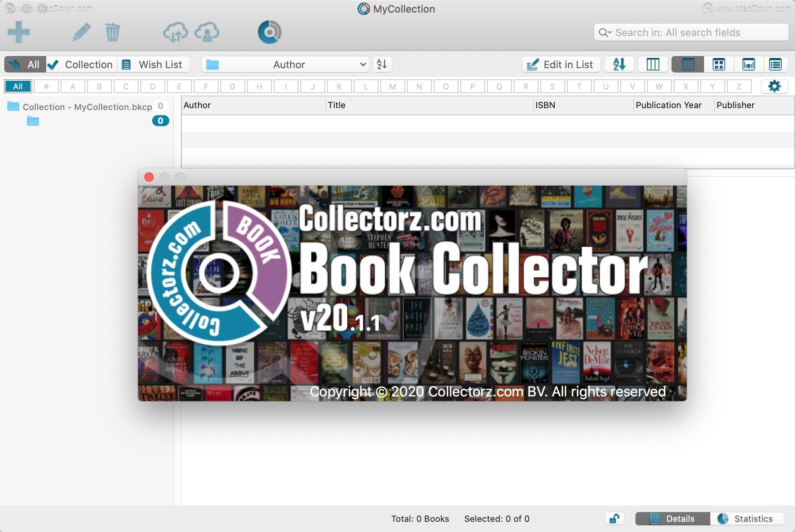Open the cloud sharing person icon

click(x=207, y=32)
